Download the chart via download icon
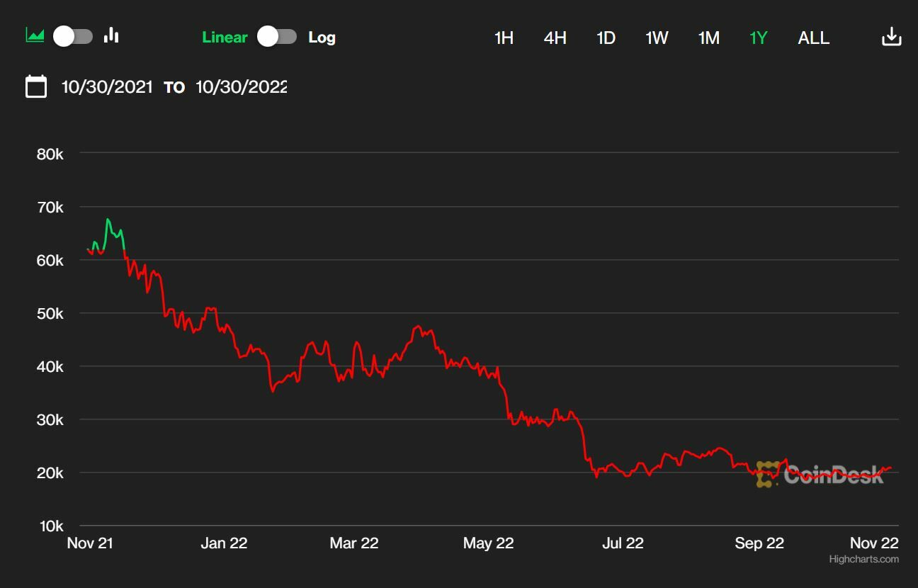918x588 pixels. (891, 37)
